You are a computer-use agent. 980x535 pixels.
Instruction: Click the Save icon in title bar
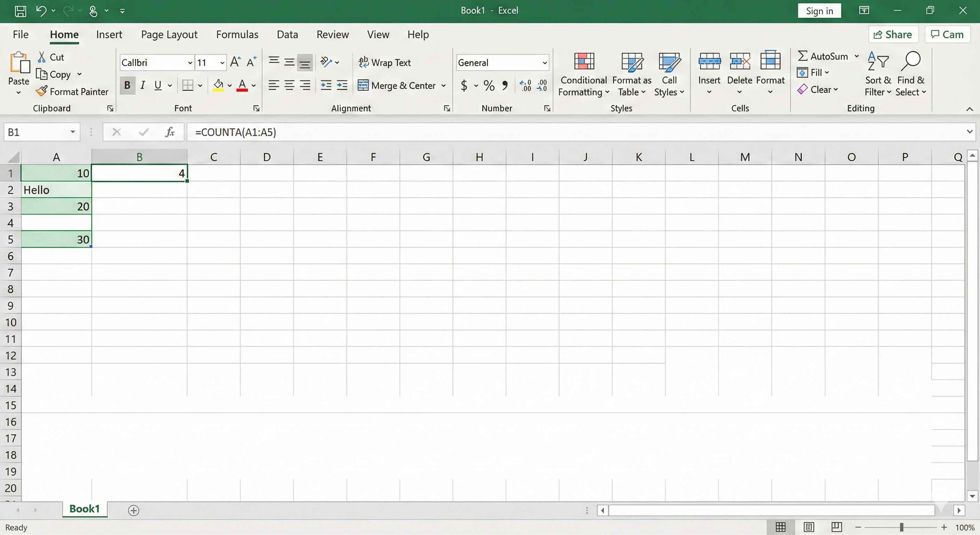(20, 11)
